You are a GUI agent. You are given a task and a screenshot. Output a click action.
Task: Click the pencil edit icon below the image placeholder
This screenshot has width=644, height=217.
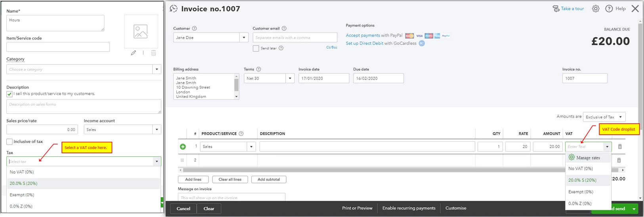134,53
